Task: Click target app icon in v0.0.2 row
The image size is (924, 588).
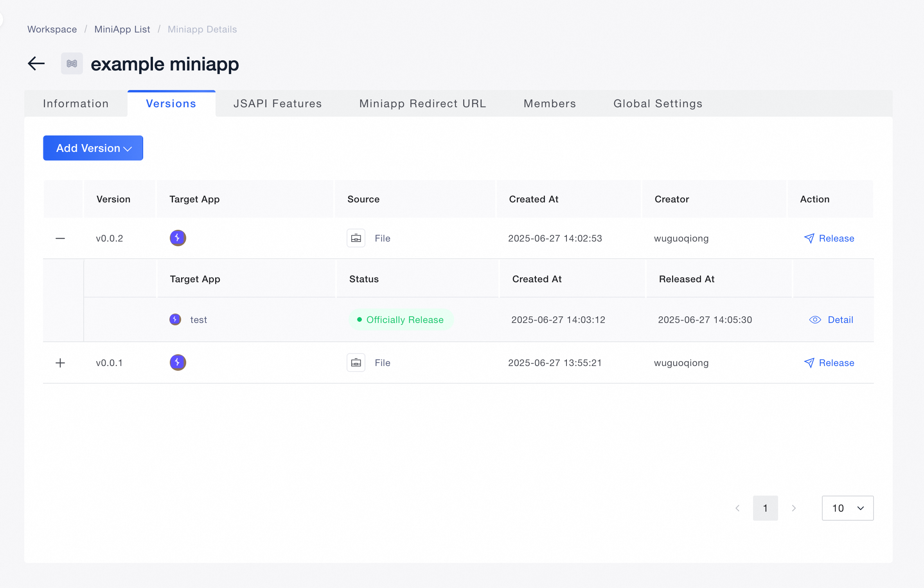Action: (178, 238)
